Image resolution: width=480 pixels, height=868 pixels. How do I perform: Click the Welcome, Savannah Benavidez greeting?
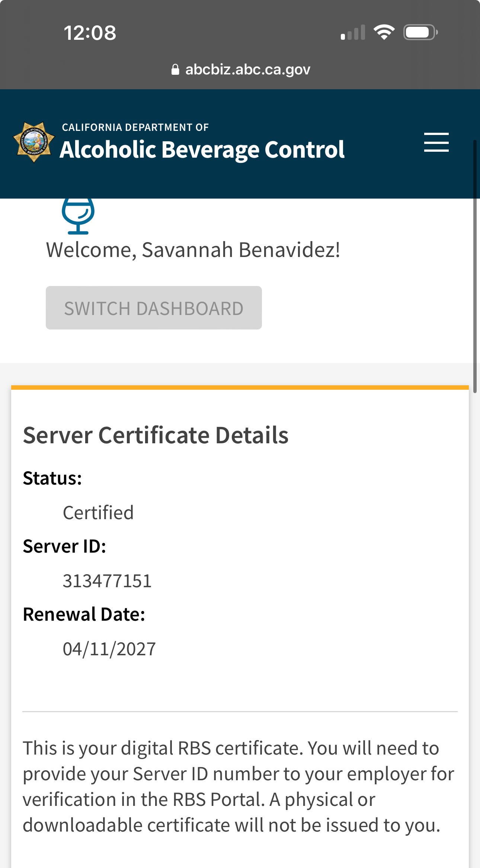coord(193,250)
